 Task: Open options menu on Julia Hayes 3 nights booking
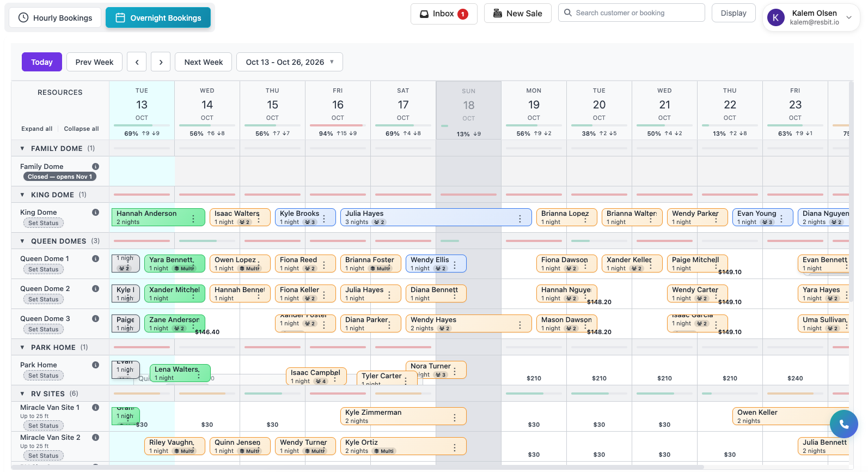(520, 219)
